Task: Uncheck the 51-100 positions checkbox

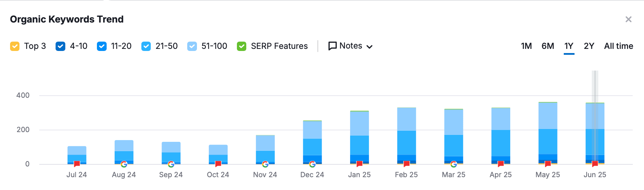Action: pos(192,46)
